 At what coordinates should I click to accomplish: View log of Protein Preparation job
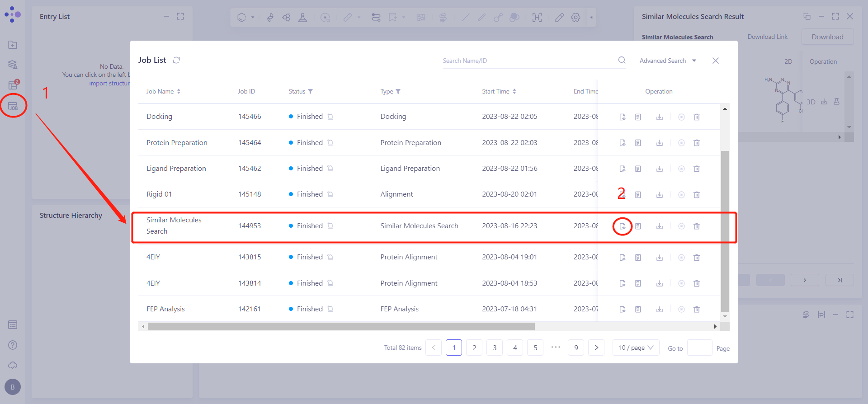coord(638,143)
